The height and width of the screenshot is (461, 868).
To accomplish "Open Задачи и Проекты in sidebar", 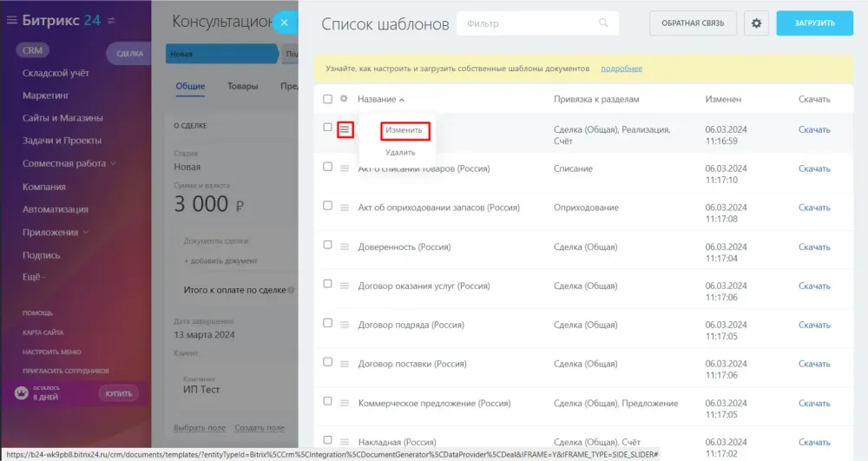I will [62, 141].
